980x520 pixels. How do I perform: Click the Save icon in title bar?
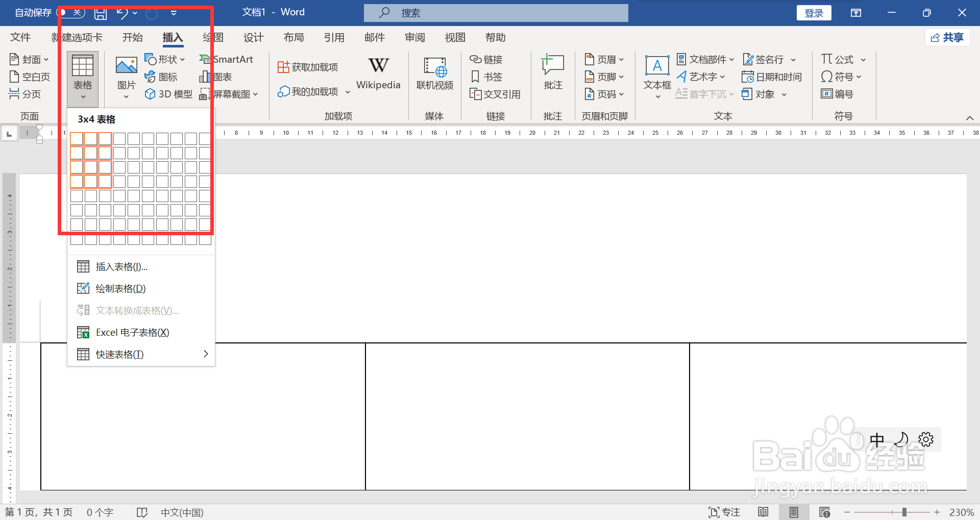[x=101, y=13]
